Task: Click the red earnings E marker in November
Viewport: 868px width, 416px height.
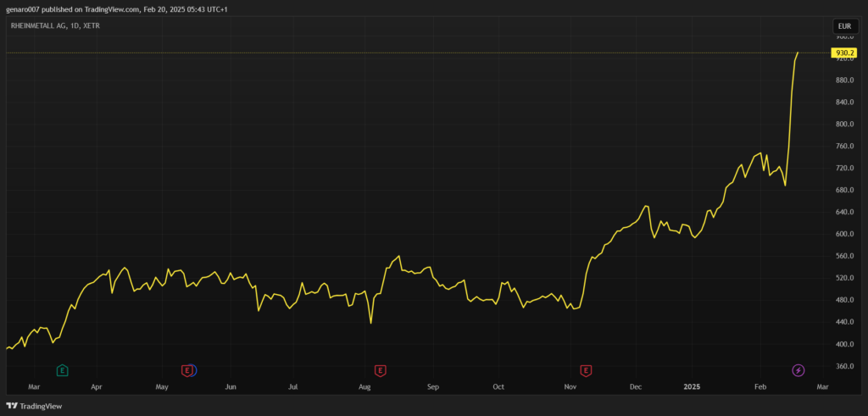Action: tap(586, 370)
